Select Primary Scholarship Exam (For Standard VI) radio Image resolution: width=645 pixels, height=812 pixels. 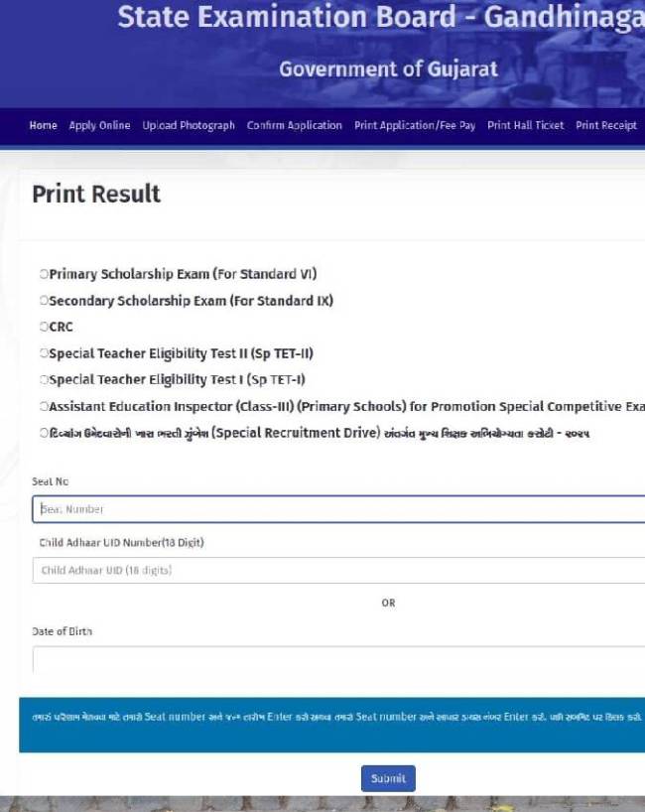tap(44, 274)
